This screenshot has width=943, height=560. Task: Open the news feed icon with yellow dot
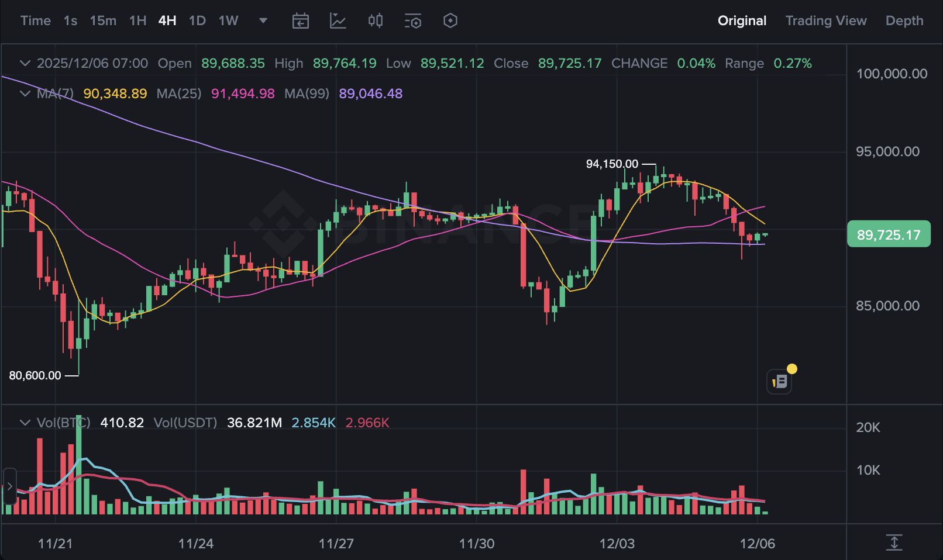[x=779, y=380]
